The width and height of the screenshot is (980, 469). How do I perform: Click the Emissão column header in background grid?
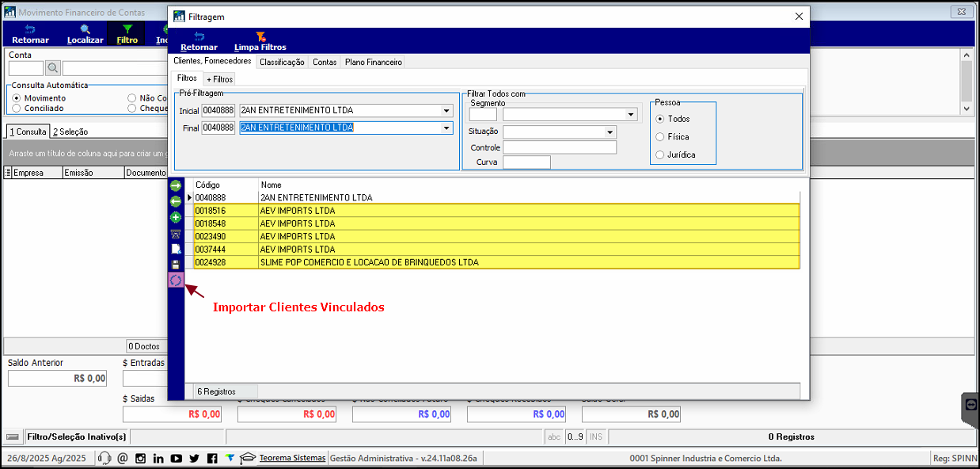(93, 173)
